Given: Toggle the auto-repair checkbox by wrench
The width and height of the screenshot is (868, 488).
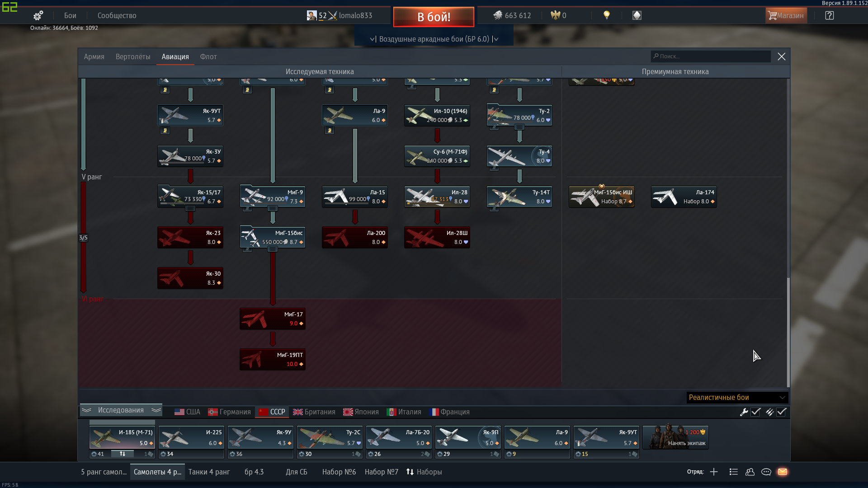Looking at the screenshot, I should (x=756, y=412).
